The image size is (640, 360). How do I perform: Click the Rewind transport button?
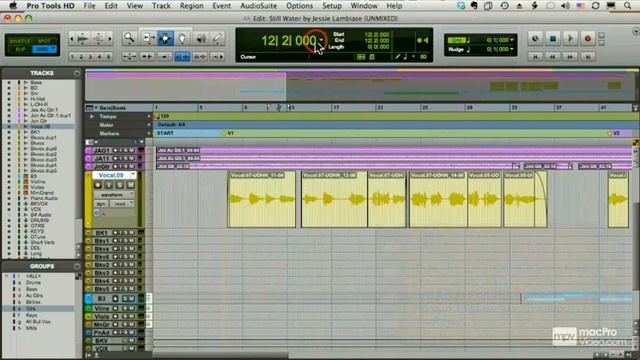553,57
